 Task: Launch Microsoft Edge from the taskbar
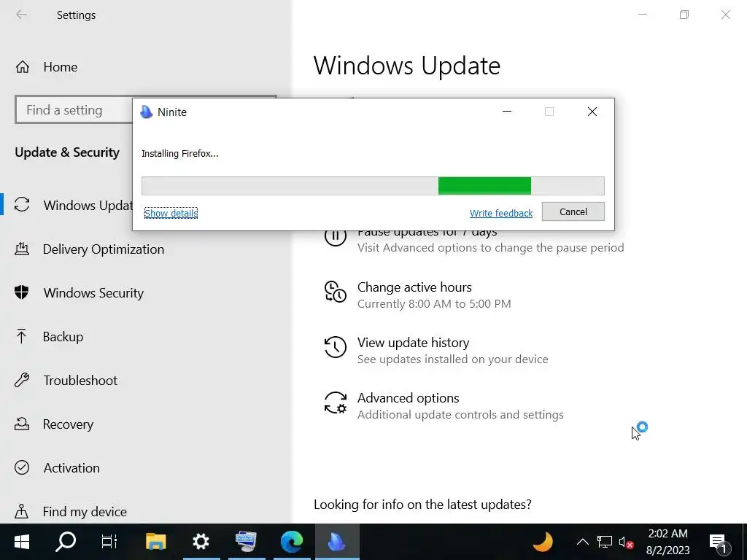tap(292, 542)
